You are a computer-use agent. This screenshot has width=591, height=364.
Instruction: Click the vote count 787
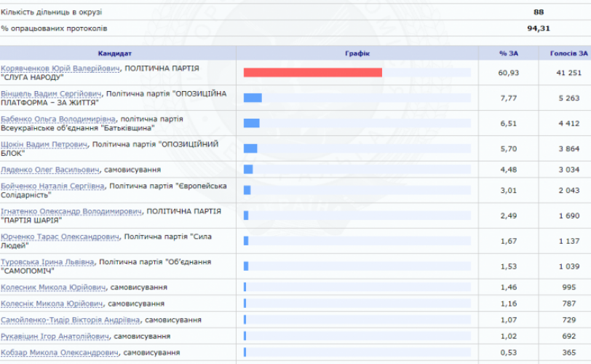click(568, 304)
